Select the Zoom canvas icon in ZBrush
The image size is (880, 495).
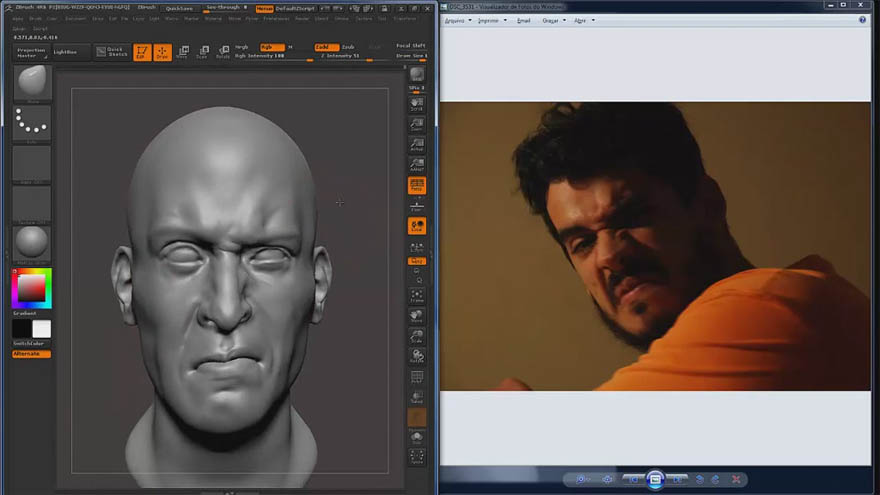(x=416, y=125)
